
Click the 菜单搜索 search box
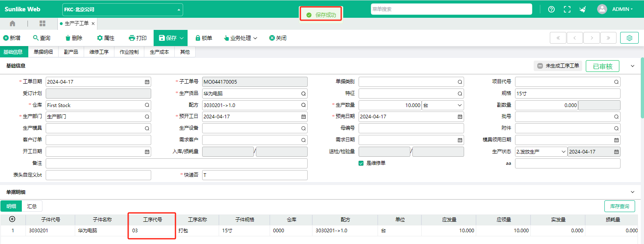pyautogui.click(x=451, y=9)
